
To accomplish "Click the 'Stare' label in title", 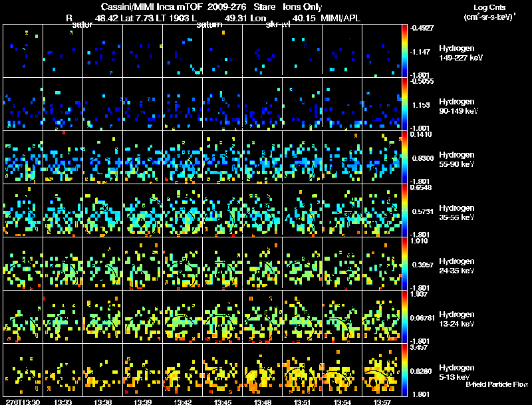I will pos(264,7).
